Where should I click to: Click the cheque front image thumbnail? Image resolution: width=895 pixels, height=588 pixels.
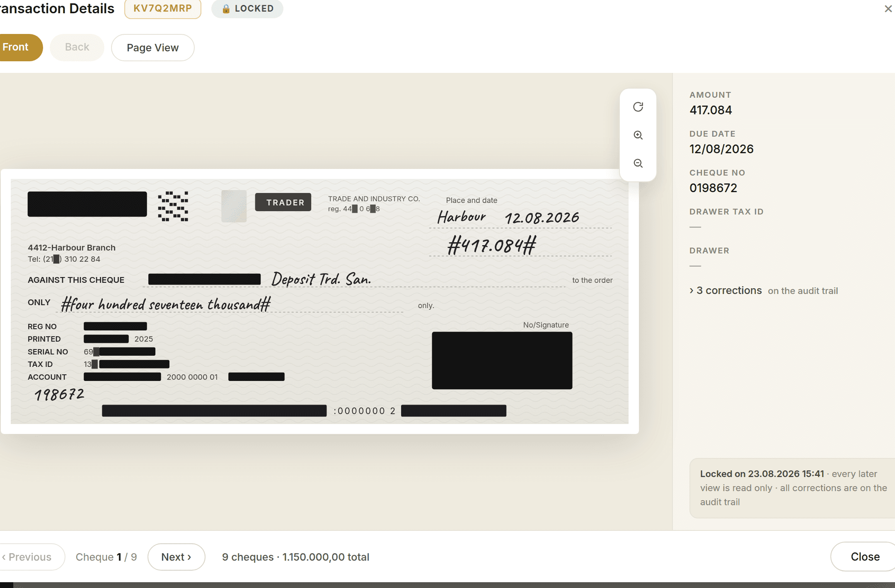(x=319, y=301)
